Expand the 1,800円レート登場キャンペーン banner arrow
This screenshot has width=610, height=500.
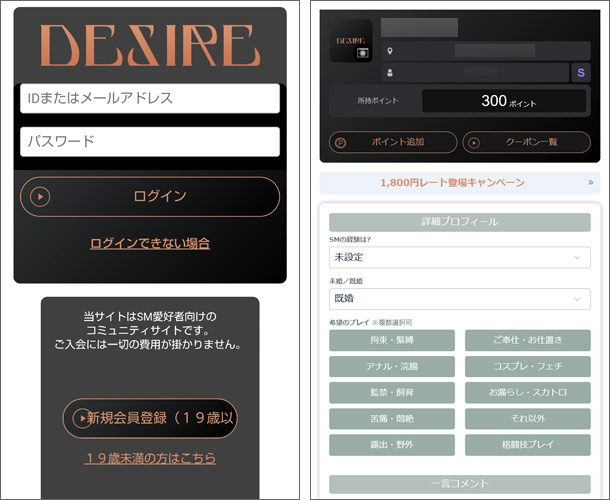pos(590,183)
